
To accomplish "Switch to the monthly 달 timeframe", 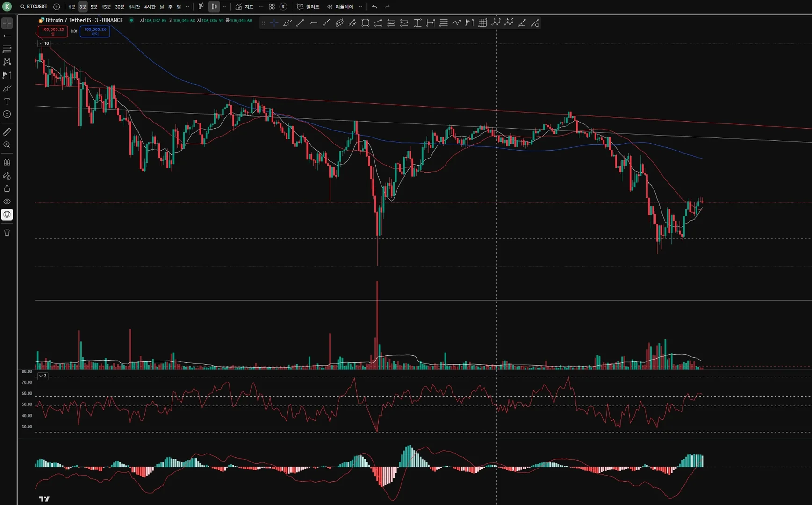I will (x=179, y=7).
